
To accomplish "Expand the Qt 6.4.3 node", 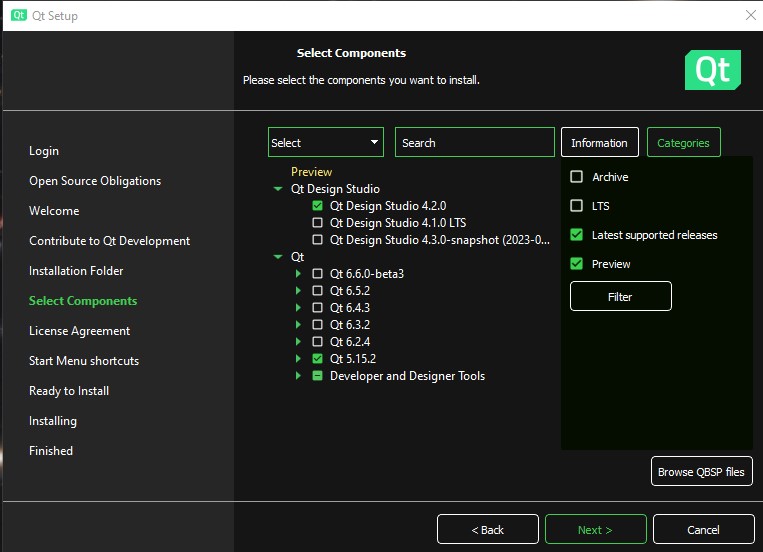I will 298,308.
